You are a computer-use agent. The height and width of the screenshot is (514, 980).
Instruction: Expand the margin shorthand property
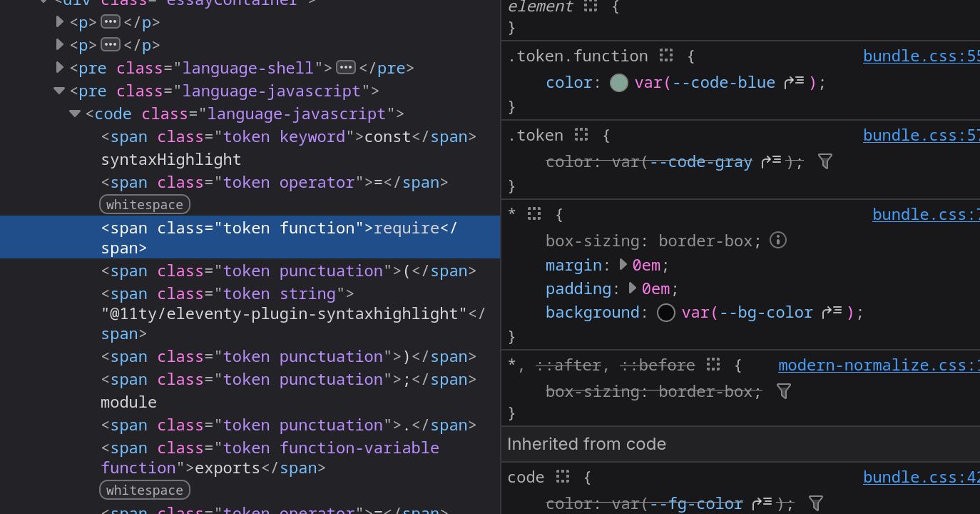[623, 265]
